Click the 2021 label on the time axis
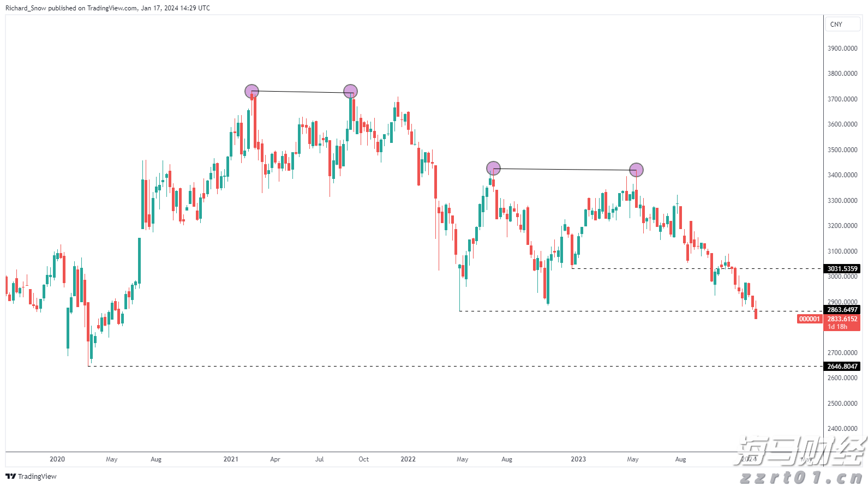Image resolution: width=868 pixels, height=486 pixels. pos(231,459)
